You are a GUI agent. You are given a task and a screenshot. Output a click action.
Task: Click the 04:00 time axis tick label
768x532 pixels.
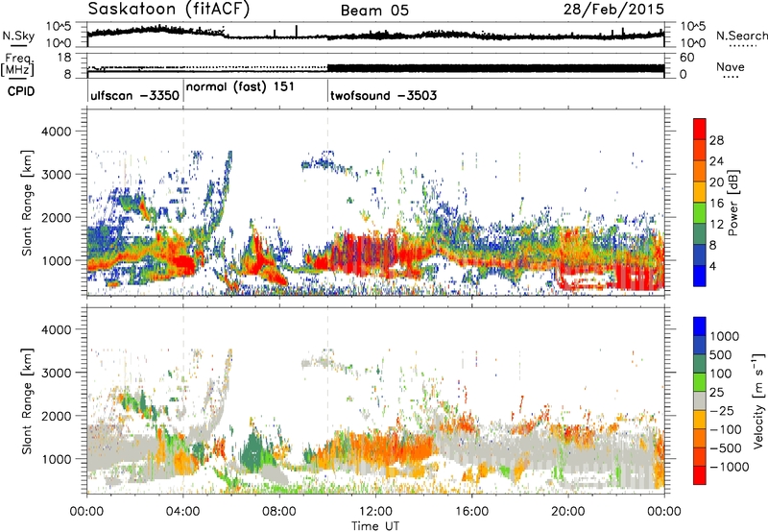182,512
